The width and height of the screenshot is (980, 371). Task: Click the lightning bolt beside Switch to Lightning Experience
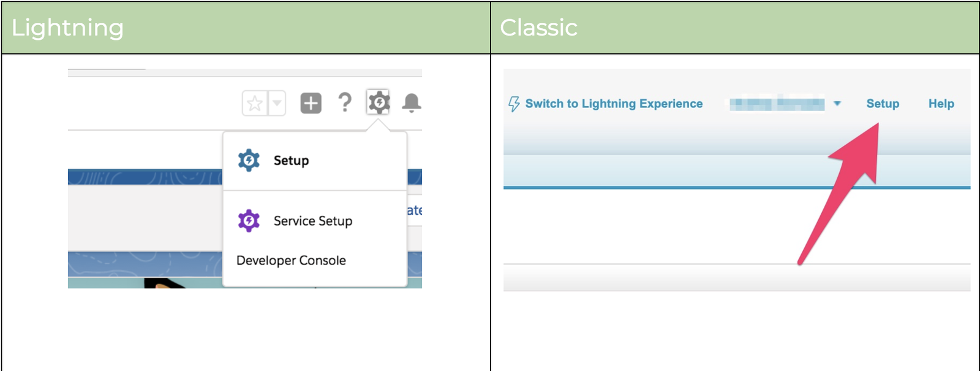[x=514, y=103]
